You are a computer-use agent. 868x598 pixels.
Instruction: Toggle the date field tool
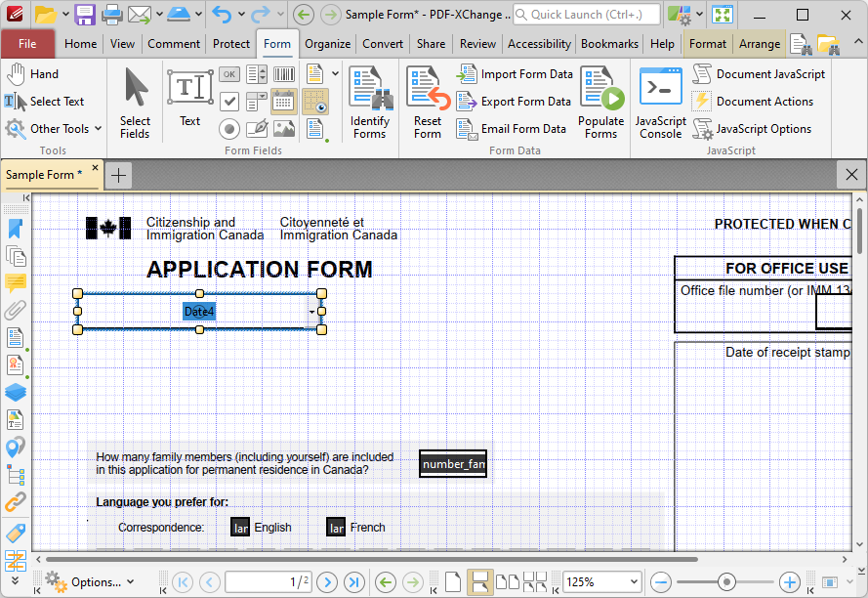[284, 102]
